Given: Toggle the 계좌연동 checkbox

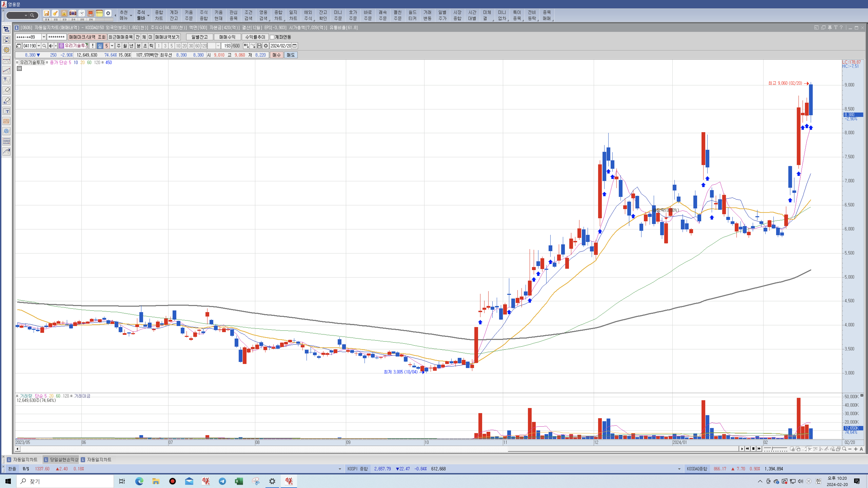Looking at the screenshot, I should tap(272, 37).
